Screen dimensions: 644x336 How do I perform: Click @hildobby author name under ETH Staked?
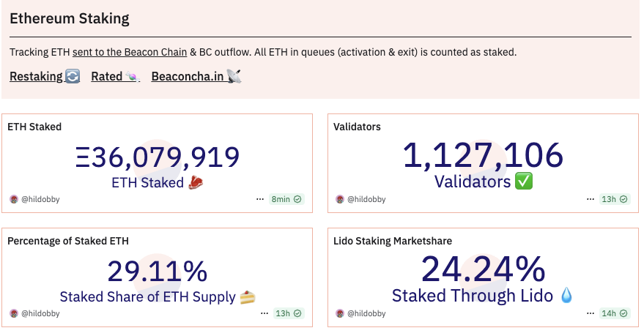40,199
